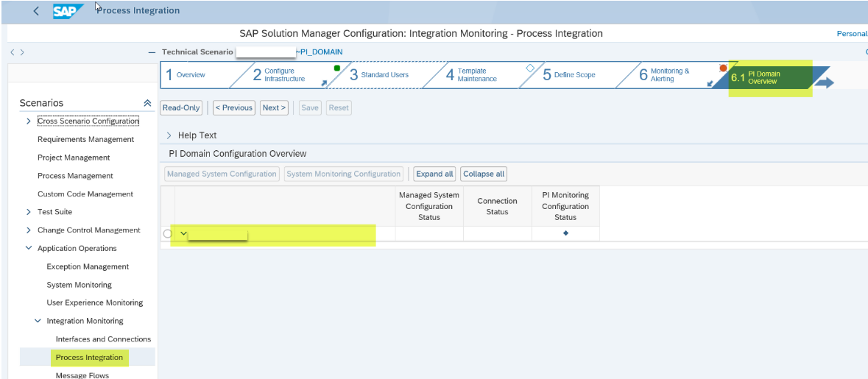Open Process Management scenario
Screen dimensions: 868x379
tap(75, 176)
